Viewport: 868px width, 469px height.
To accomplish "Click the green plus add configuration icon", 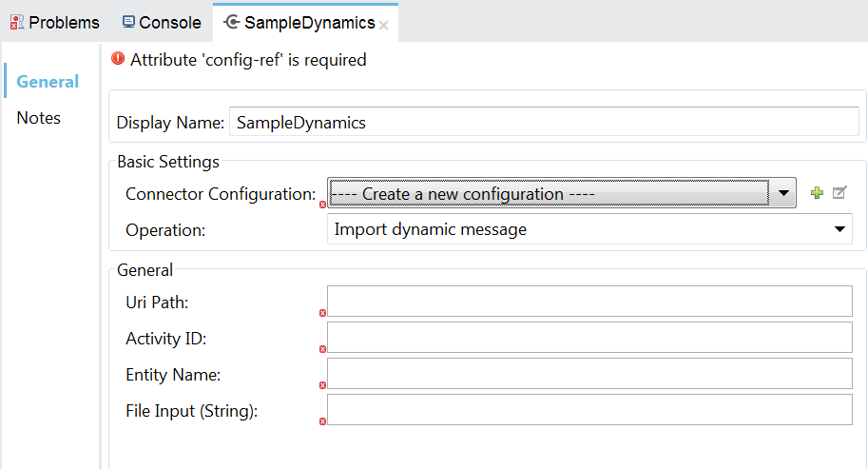I will coord(817,193).
